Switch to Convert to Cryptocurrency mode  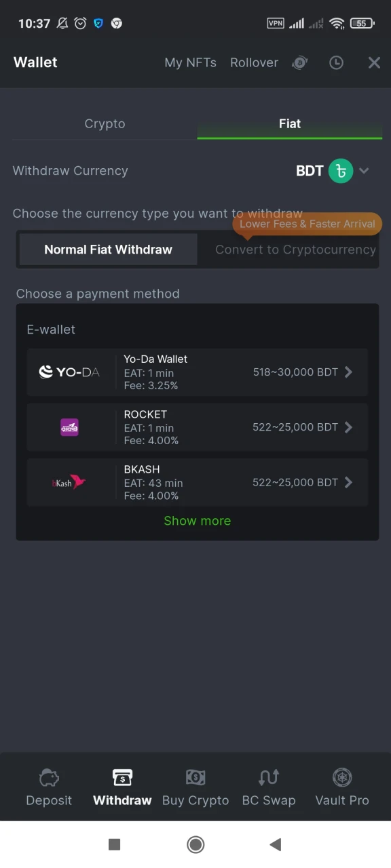point(293,250)
